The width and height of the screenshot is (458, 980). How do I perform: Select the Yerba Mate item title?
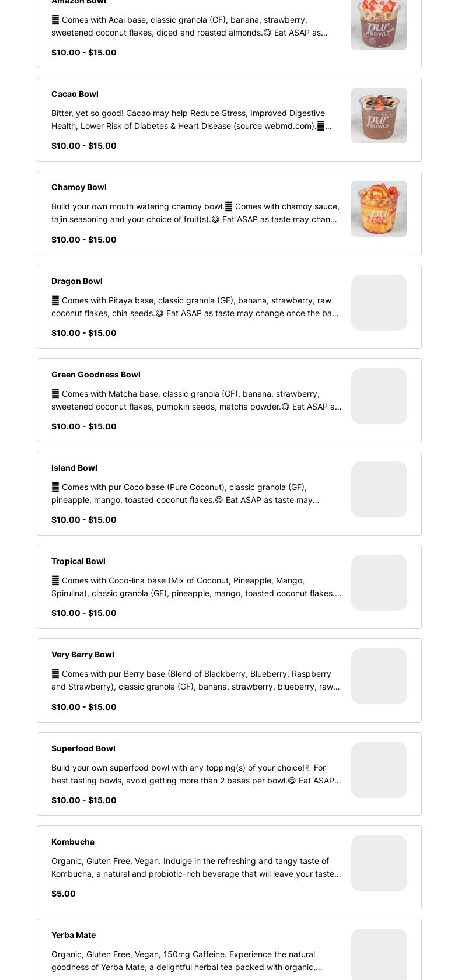(x=74, y=935)
